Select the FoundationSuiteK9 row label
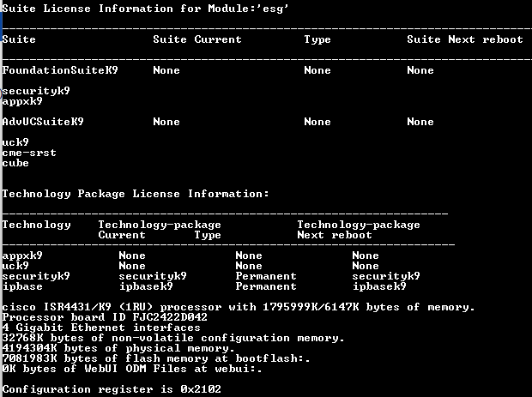The width and height of the screenshot is (532, 397). 60,70
